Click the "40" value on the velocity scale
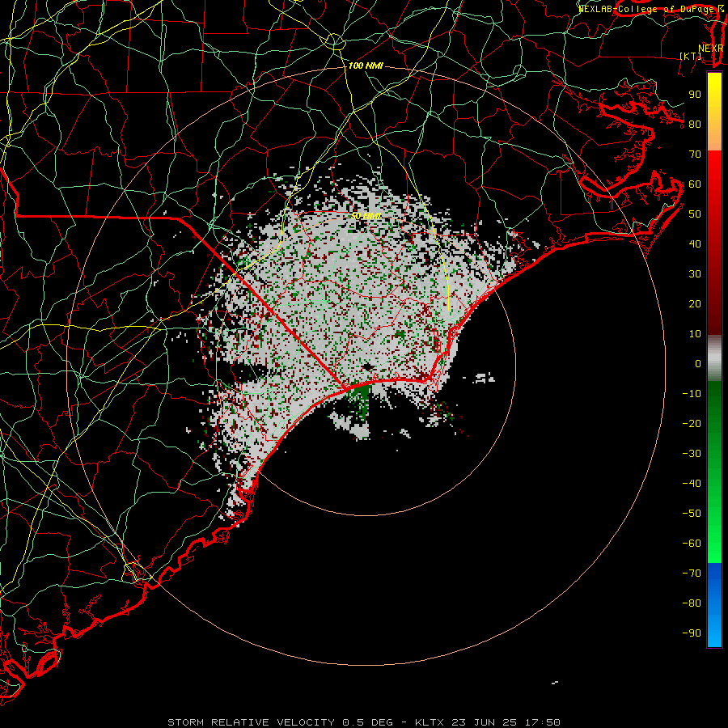Screen dimensions: 728x728 point(695,244)
